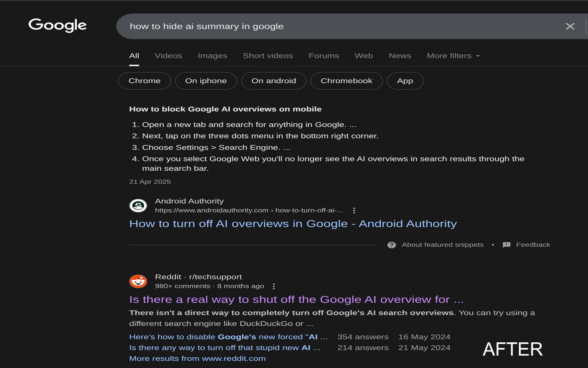The height and width of the screenshot is (368, 588).
Task: Select the App filter chip
Action: point(405,81)
